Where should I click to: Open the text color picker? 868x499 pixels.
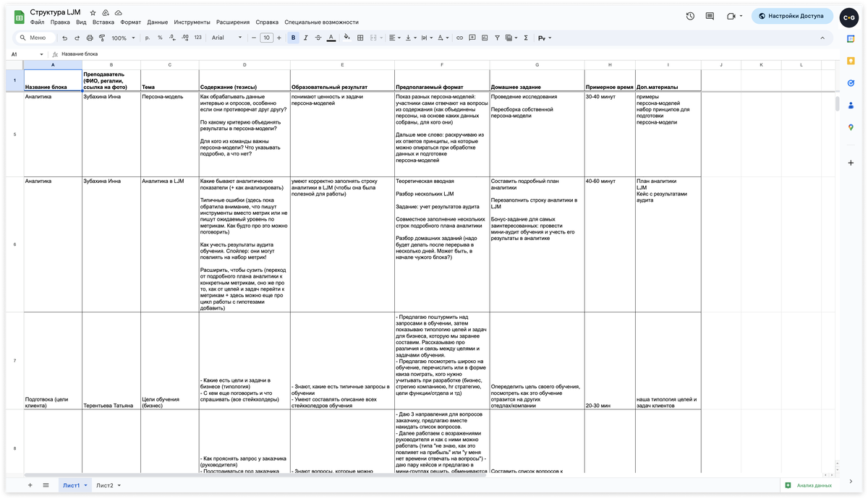pos(331,38)
